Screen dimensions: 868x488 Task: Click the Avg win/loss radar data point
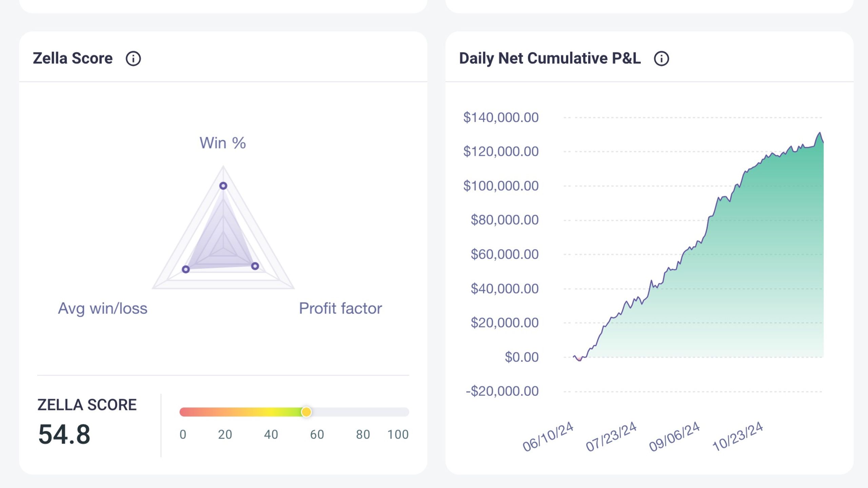tap(186, 269)
